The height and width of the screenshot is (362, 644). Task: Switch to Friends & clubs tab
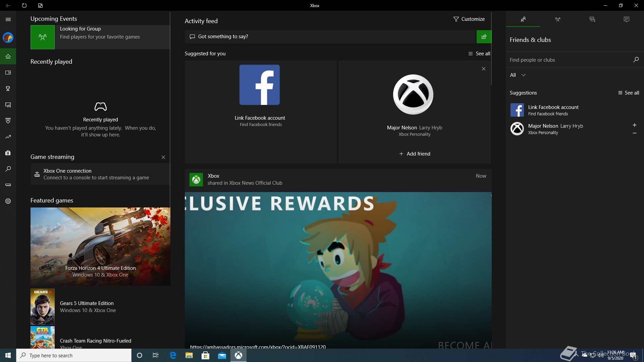[523, 19]
